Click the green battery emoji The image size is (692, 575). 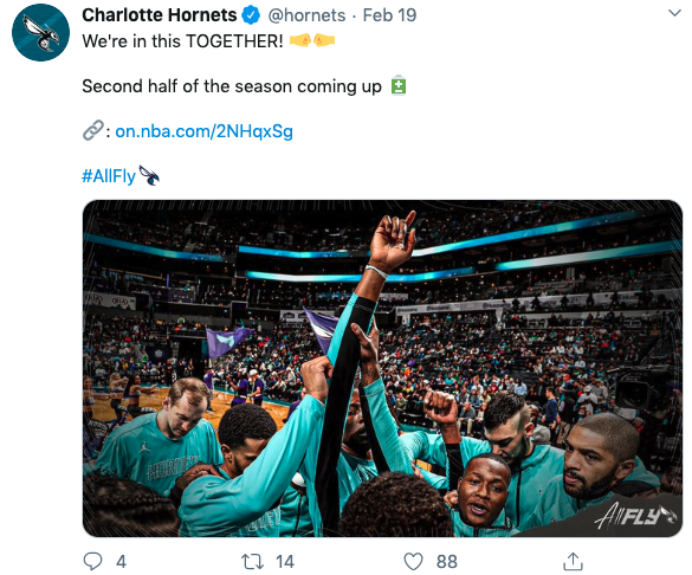click(399, 85)
